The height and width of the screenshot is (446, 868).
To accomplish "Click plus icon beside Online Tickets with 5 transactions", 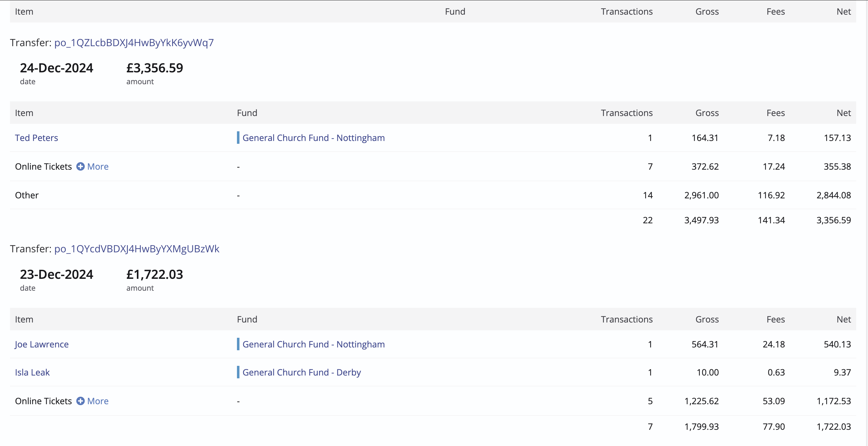I will (80, 401).
